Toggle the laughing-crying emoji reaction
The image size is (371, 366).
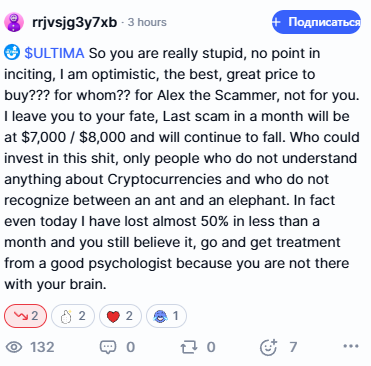166,316
